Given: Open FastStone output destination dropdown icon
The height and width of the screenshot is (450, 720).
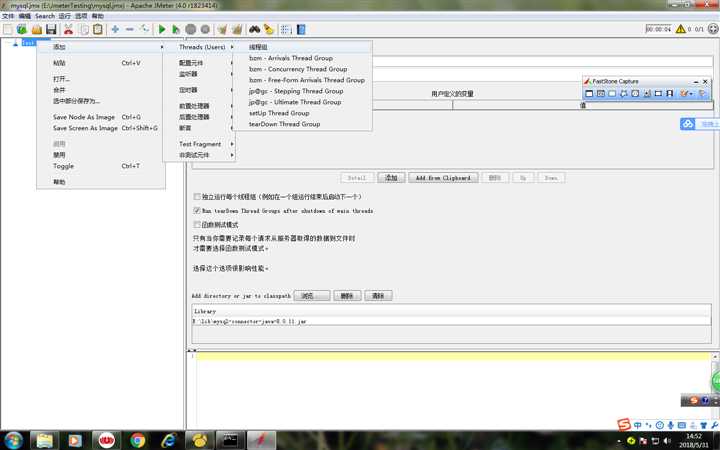Looking at the screenshot, I should click(686, 93).
